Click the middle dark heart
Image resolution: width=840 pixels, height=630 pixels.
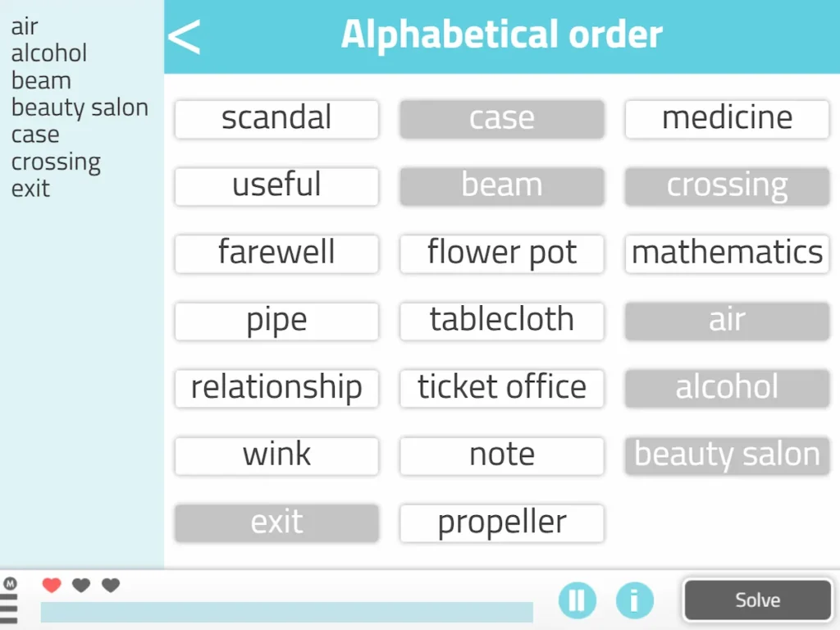80,585
